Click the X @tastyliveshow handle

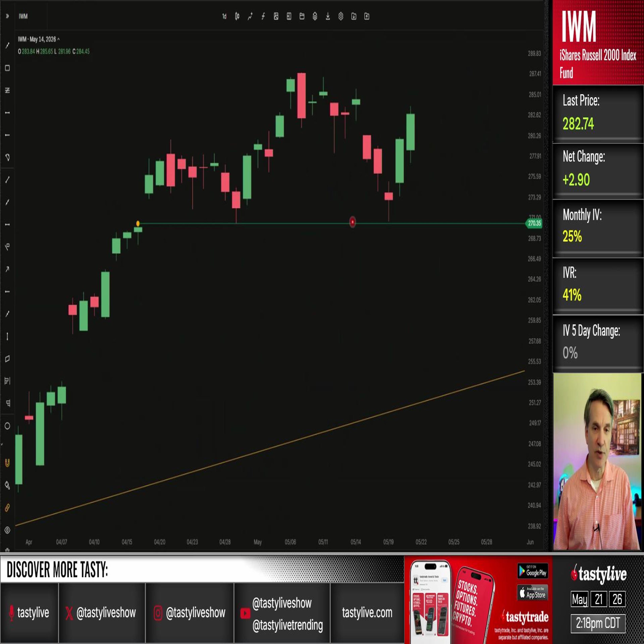click(101, 613)
